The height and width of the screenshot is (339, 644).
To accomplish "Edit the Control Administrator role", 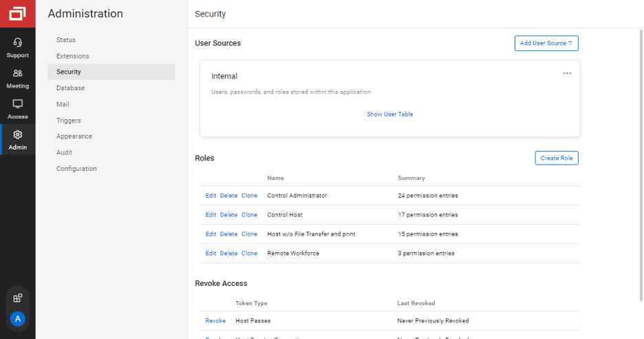I will pyautogui.click(x=211, y=196).
